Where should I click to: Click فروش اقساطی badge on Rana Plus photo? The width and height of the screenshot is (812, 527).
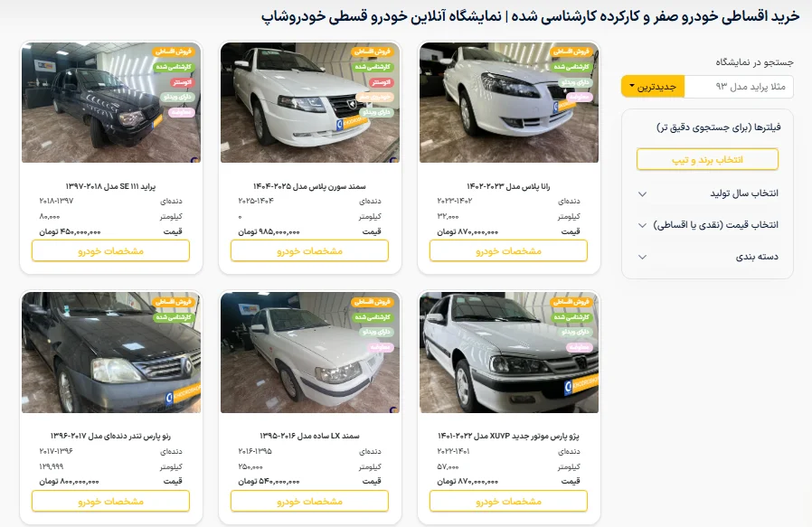pos(571,52)
